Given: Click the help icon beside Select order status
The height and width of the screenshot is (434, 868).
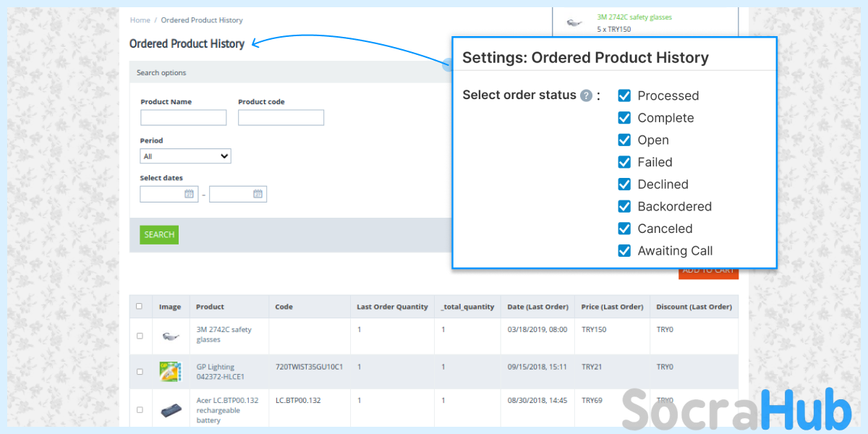Looking at the screenshot, I should point(587,95).
